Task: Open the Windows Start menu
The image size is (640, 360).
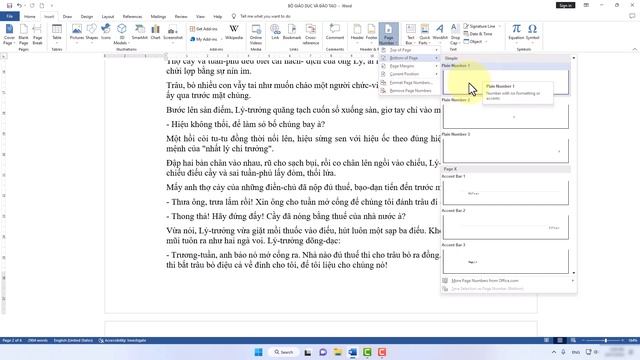Action: tap(258, 352)
